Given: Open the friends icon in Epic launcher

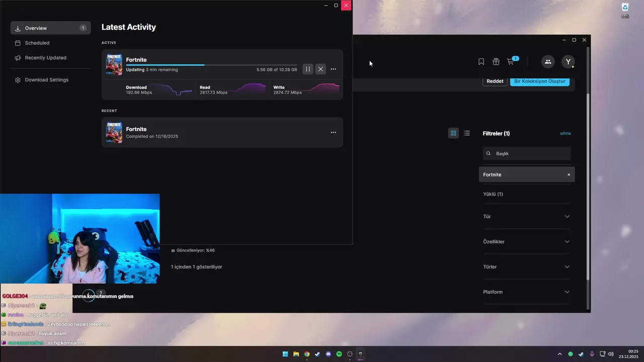Looking at the screenshot, I should pos(548,62).
